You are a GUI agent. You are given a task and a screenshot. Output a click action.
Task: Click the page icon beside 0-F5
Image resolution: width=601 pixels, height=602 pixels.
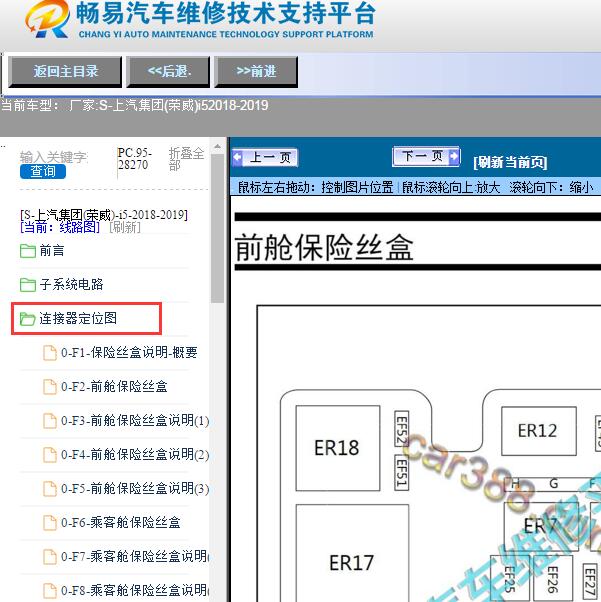(x=50, y=489)
